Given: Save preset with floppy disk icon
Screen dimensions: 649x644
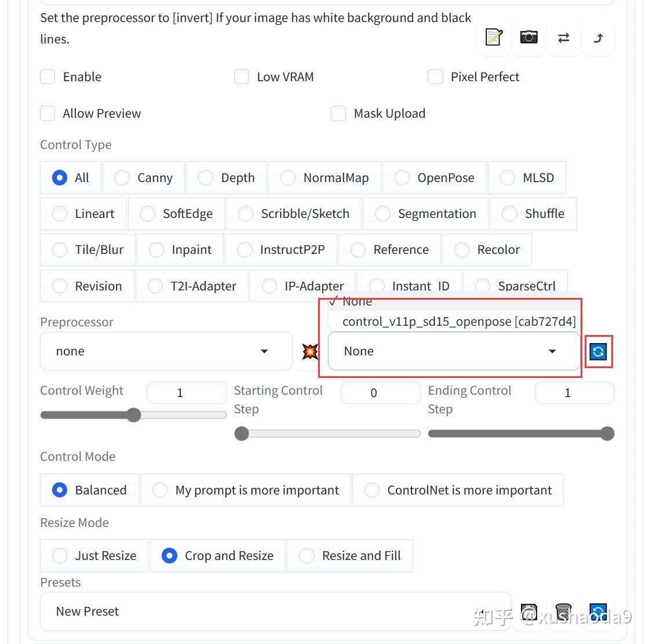Looking at the screenshot, I should [528, 612].
